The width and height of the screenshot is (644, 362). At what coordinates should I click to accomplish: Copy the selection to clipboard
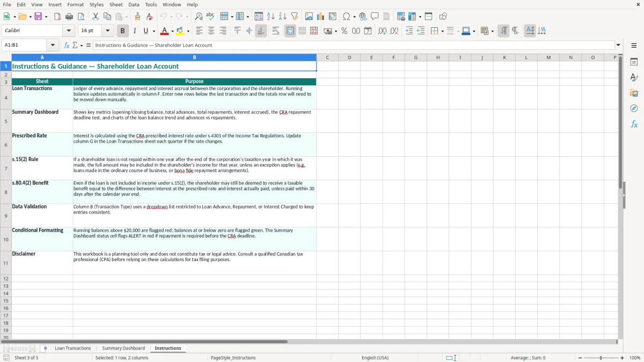107,17
